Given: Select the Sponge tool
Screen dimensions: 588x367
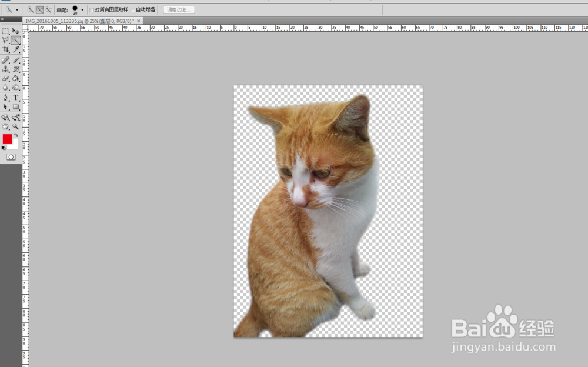Looking at the screenshot, I should [x=16, y=88].
